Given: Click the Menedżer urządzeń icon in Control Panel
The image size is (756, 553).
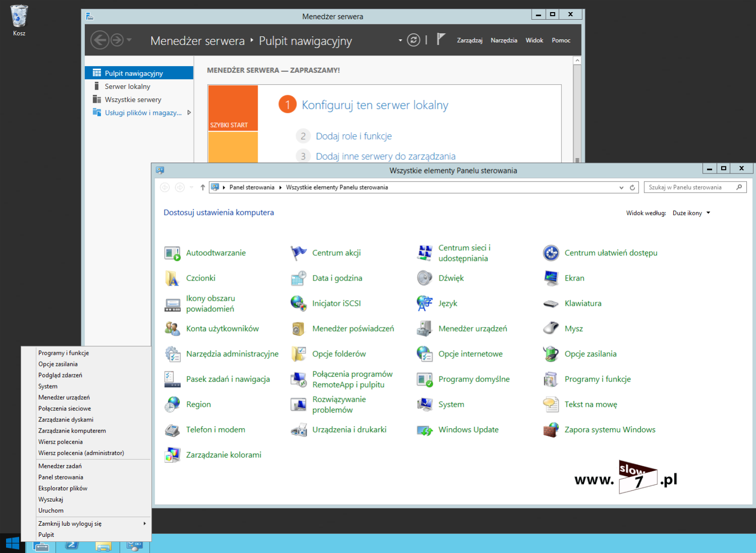Looking at the screenshot, I should (x=424, y=329).
